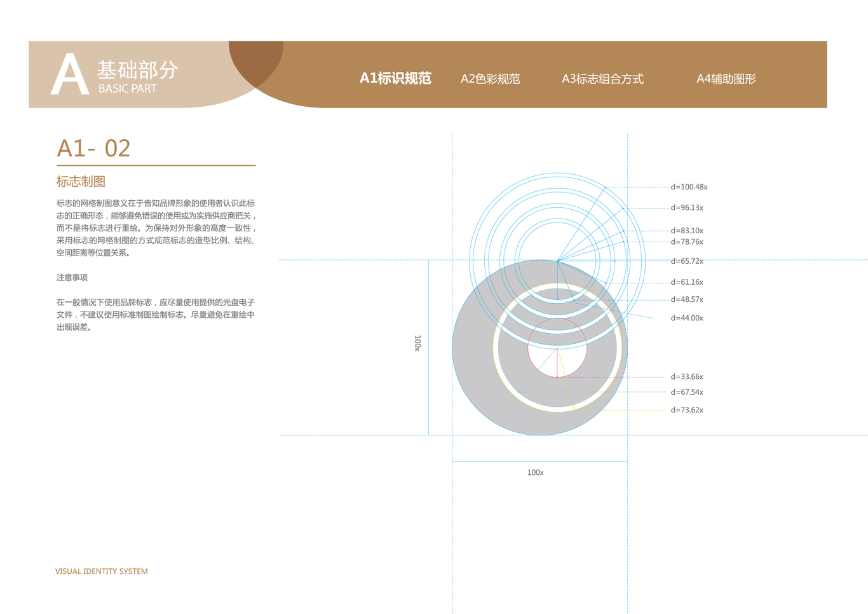Click the grey logo construction diagram
868x614 pixels.
[x=539, y=347]
